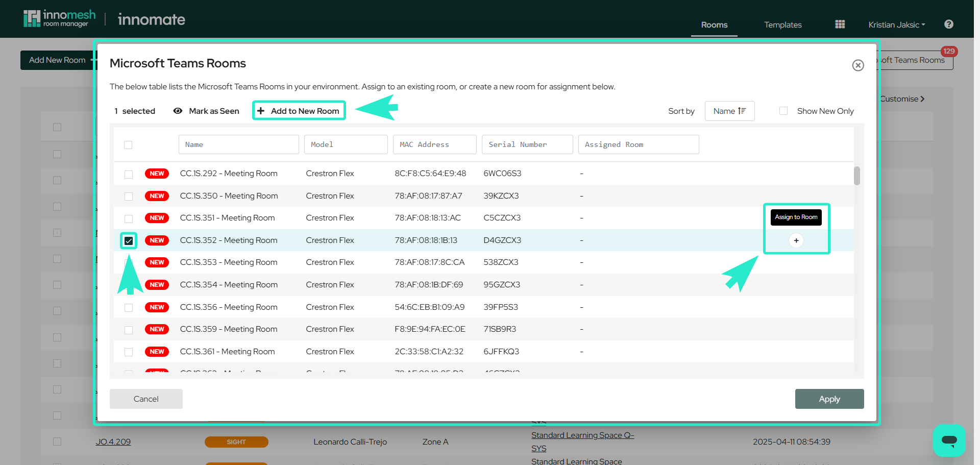Screen dimensions: 980x465
Task: Click MAC address 78:AF:08:17:87:A7
Action: tap(428, 196)
